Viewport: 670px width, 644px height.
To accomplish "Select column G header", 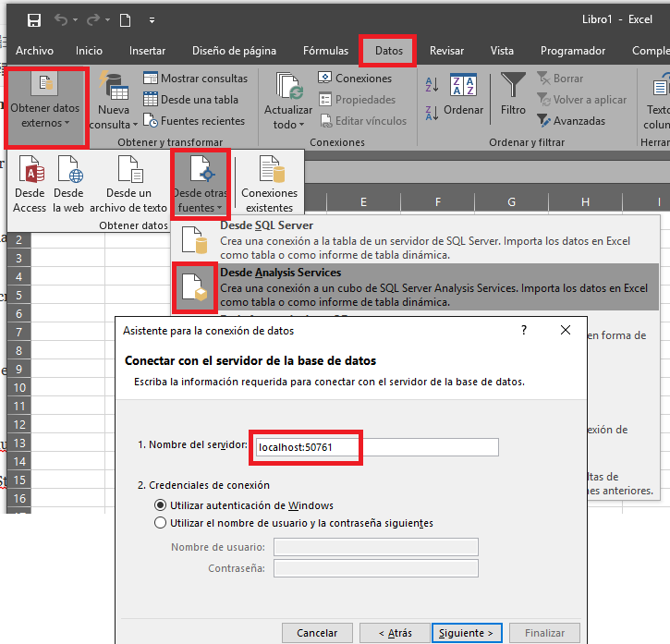I will coord(511,201).
